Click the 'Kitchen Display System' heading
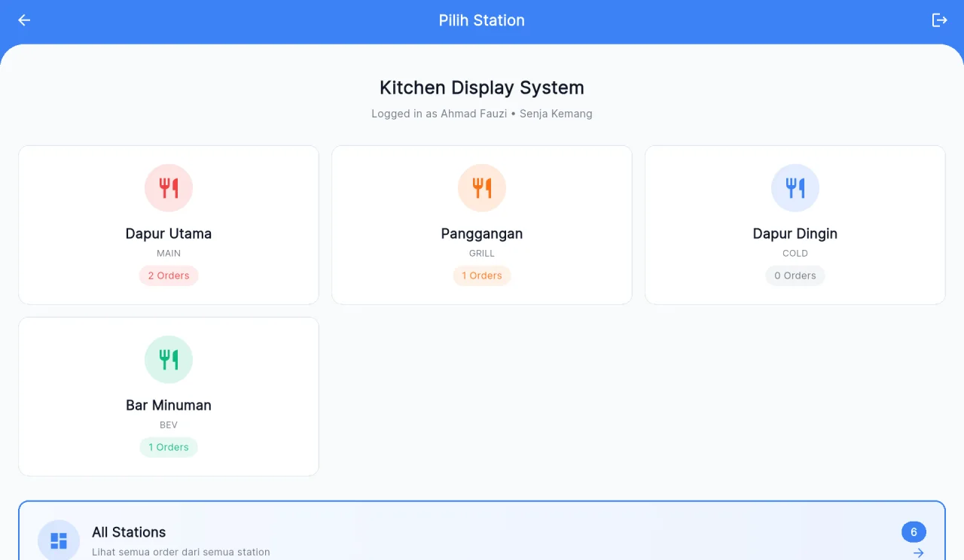Screen dimensions: 964x560 (482, 87)
